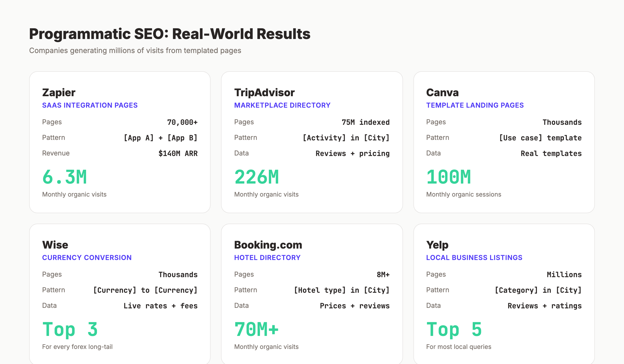Click the $140M ARR revenue value
624x364 pixels.
coord(178,153)
